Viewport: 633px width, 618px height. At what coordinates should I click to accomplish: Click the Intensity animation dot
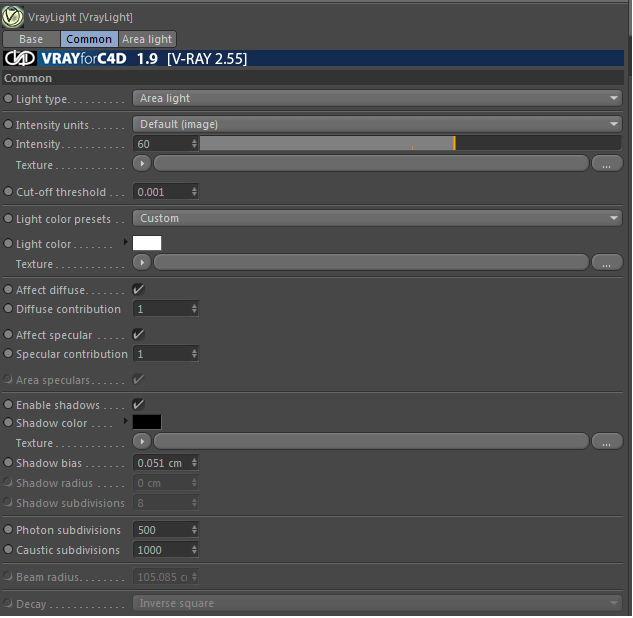pyautogui.click(x=8, y=143)
